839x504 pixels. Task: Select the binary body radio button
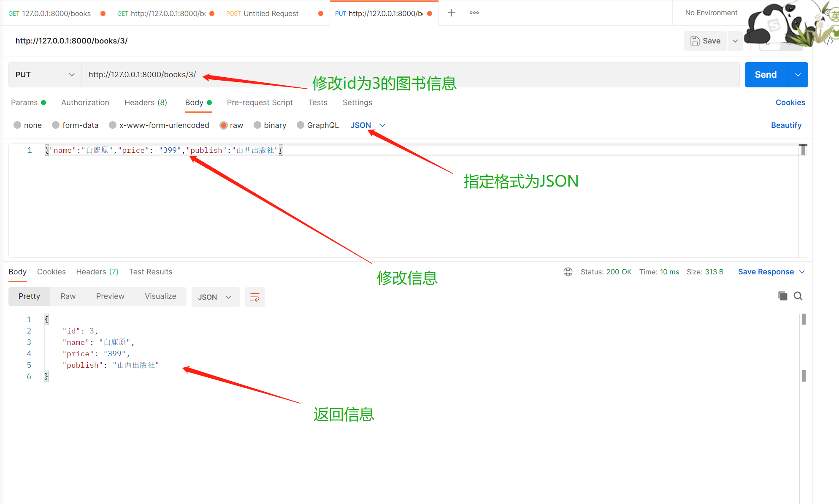(x=257, y=125)
